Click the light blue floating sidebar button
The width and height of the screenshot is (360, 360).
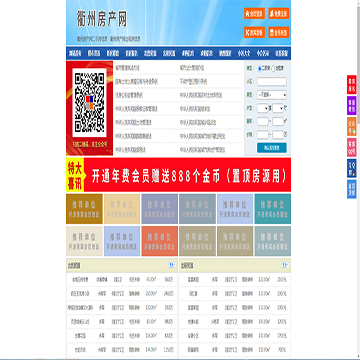coord(352,189)
